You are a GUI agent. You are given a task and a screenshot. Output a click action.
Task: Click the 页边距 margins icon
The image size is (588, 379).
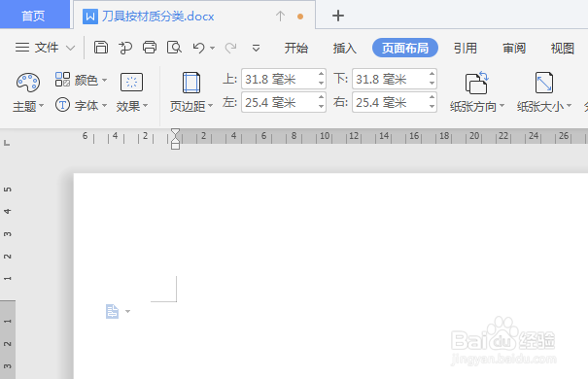(191, 83)
